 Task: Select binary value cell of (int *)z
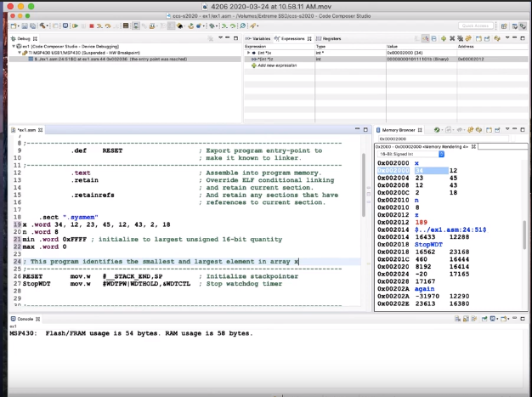click(x=417, y=59)
